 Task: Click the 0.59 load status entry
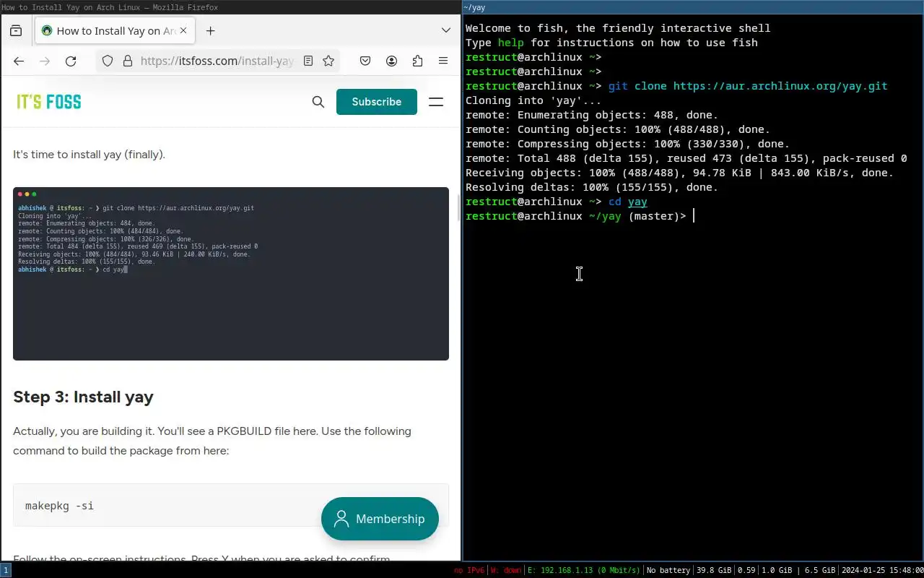(x=746, y=570)
